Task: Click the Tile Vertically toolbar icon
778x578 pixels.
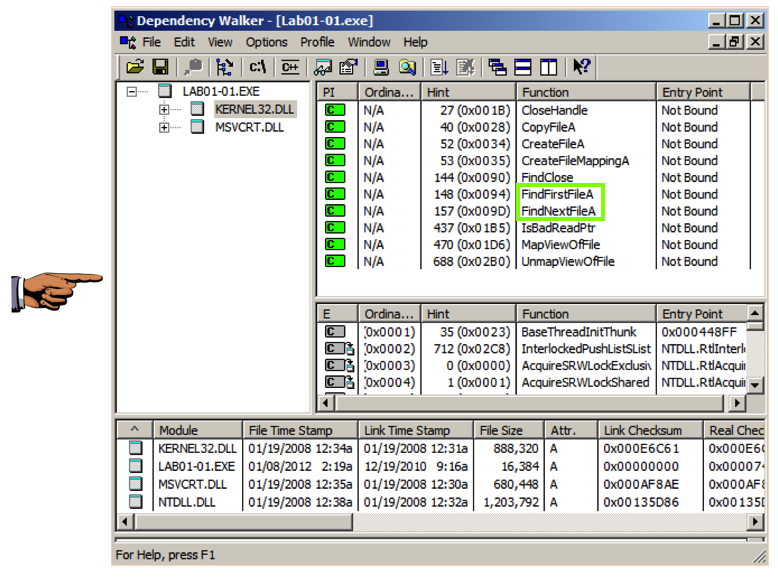Action: [548, 67]
